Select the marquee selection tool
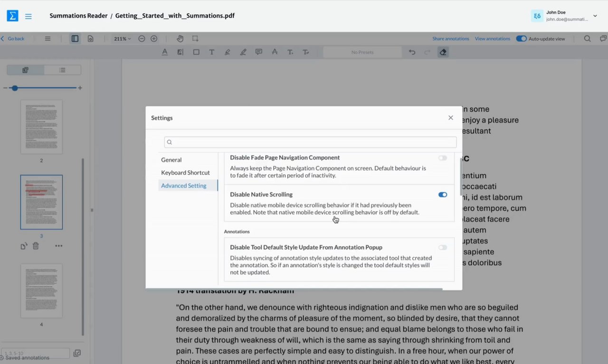This screenshot has height=364, width=608. click(x=195, y=38)
